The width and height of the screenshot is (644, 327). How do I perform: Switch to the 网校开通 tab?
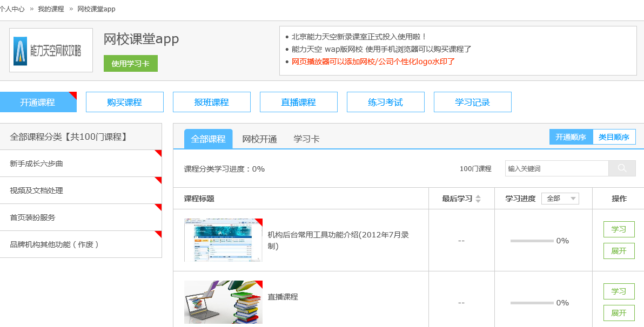259,139
